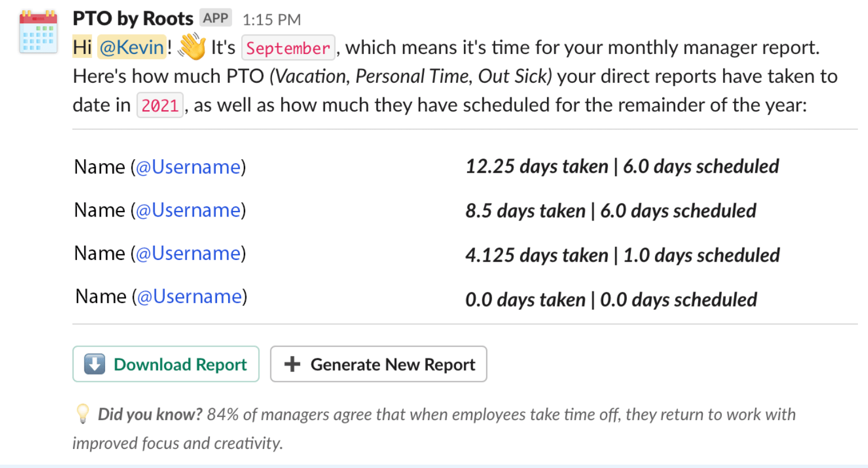Click the 0.0 days taken PTO entry
Screen dimensions: 868x468
click(x=611, y=299)
